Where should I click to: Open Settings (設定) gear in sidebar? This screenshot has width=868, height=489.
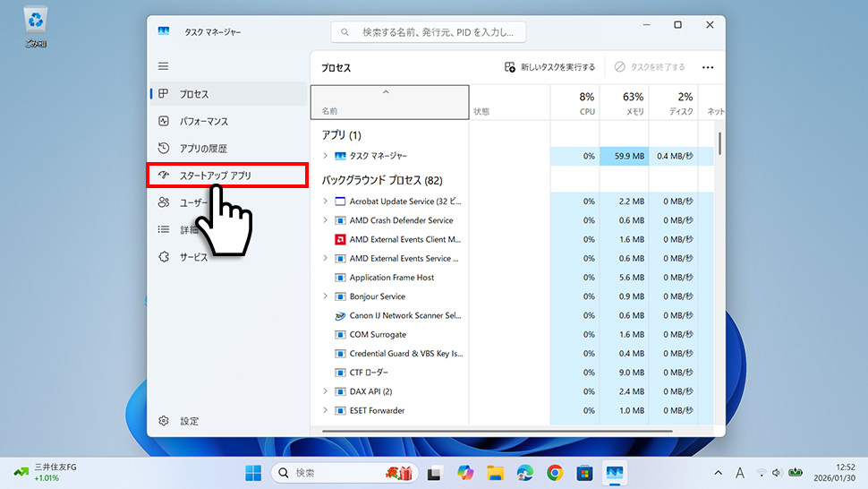click(x=164, y=421)
